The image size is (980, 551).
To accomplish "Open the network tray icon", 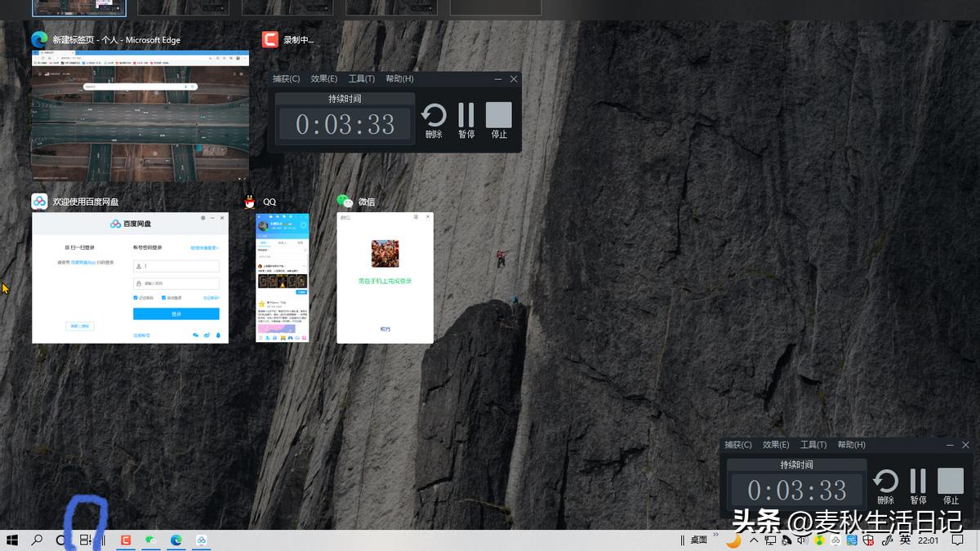I will 769,540.
